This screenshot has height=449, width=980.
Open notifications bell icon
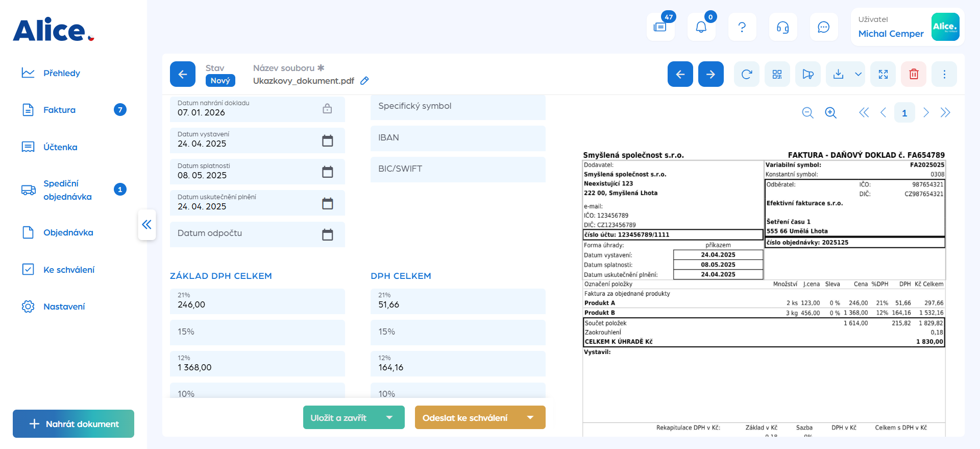701,27
